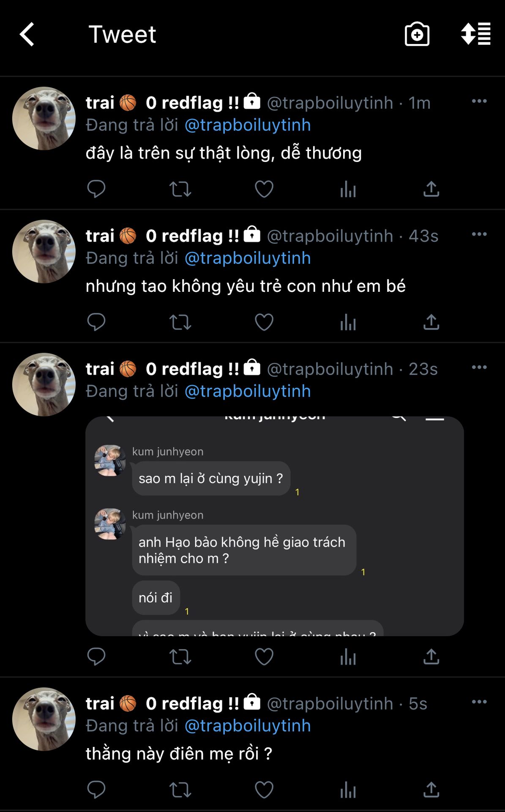Open more options on the 23s tweet
Screen dimensions: 505x812
479,367
